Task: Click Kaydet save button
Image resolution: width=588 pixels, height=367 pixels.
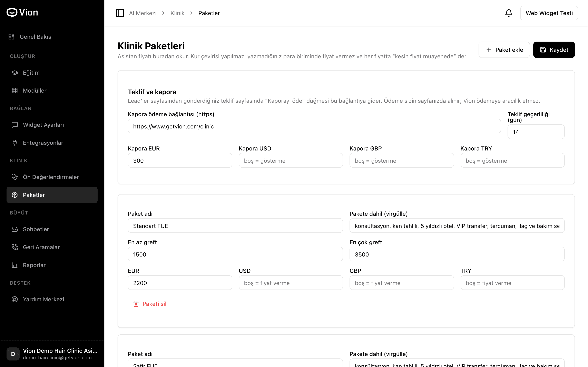Action: coord(554,50)
